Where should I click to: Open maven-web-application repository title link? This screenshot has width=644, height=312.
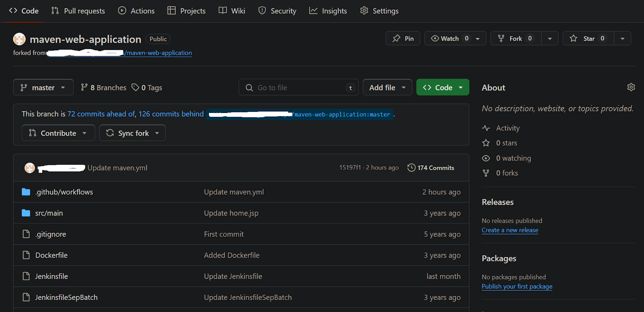click(85, 39)
